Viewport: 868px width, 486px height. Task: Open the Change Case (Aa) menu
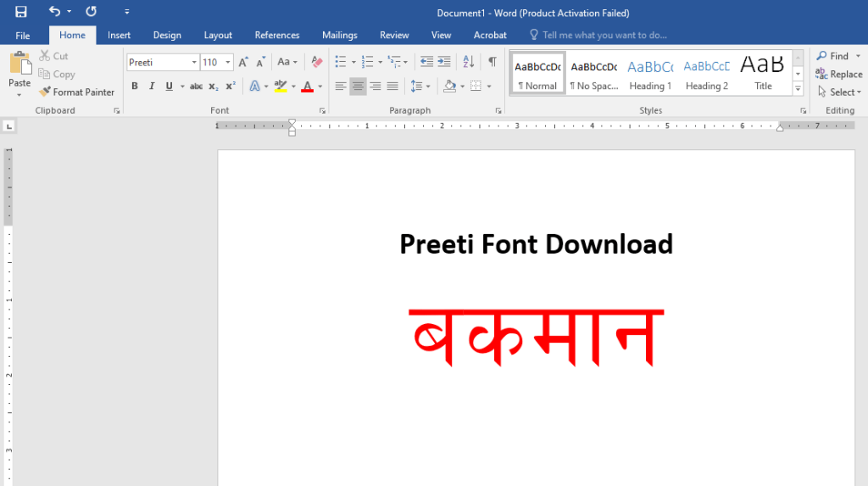(287, 62)
